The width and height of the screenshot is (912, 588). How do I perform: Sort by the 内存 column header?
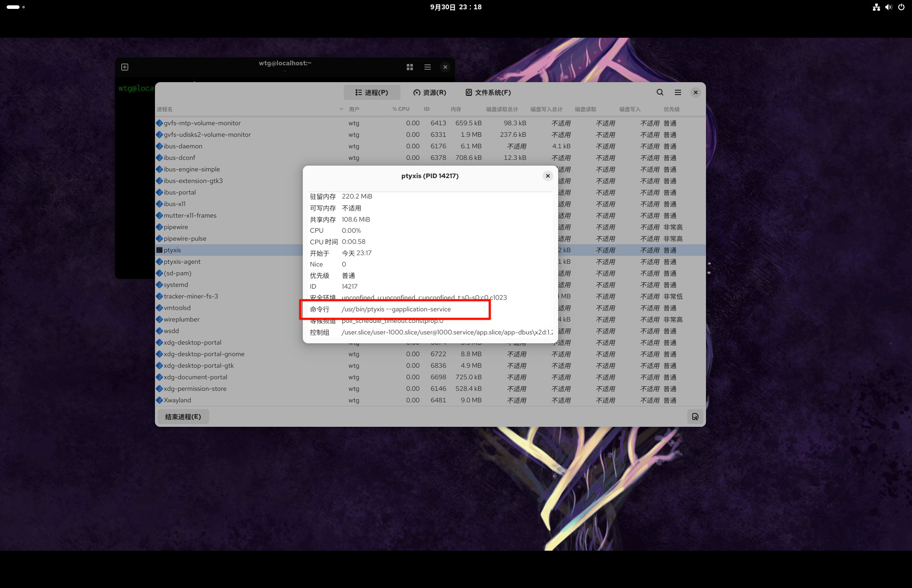(x=456, y=109)
